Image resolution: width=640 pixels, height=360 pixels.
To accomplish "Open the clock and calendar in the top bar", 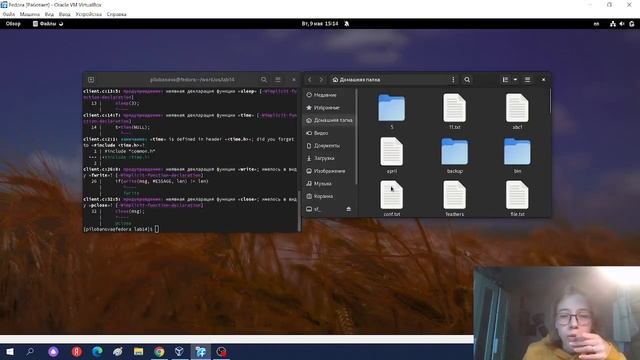I will [320, 24].
